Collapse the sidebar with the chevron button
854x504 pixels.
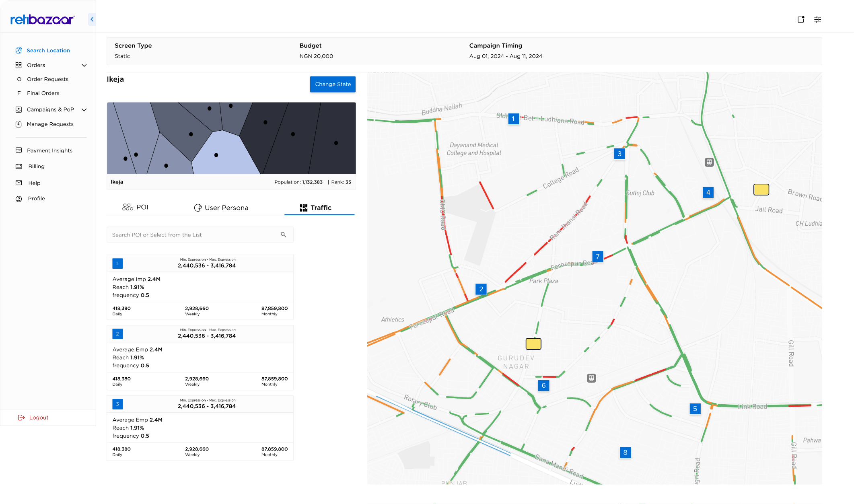92,19
